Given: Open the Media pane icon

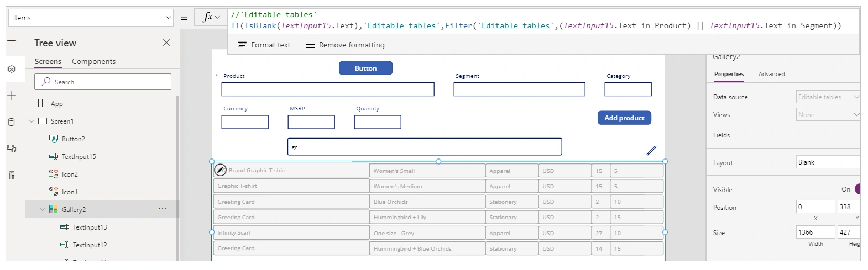Looking at the screenshot, I should (12, 149).
